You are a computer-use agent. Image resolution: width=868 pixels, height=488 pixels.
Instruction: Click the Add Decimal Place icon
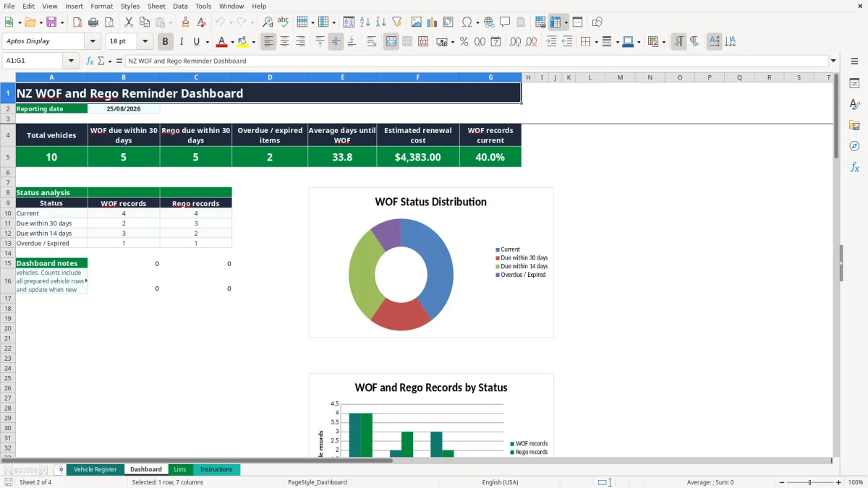point(515,42)
